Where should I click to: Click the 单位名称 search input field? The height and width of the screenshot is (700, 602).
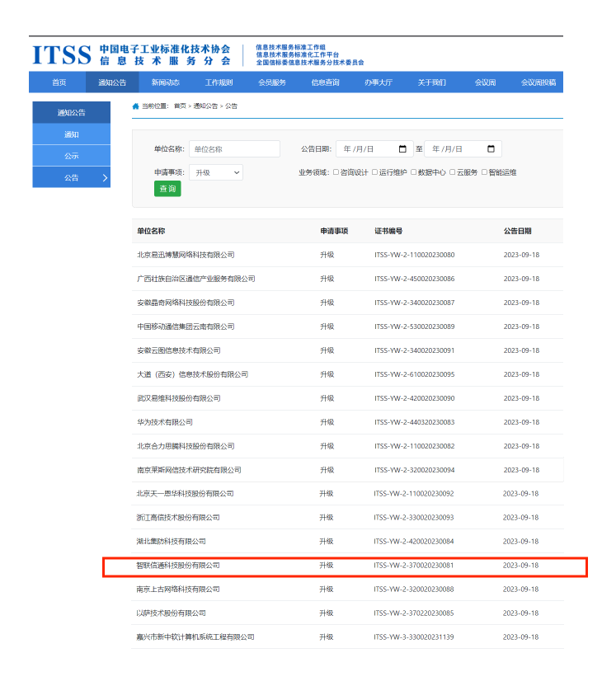(x=234, y=149)
